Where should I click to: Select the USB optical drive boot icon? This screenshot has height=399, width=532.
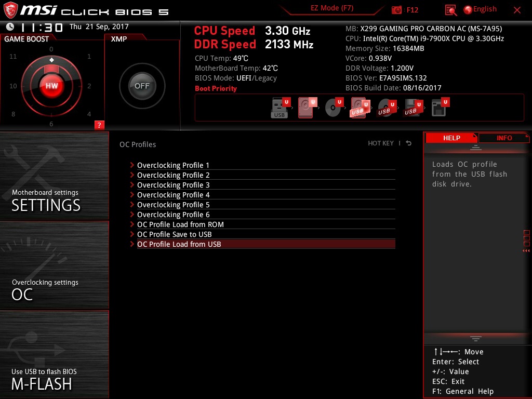pyautogui.click(x=387, y=108)
